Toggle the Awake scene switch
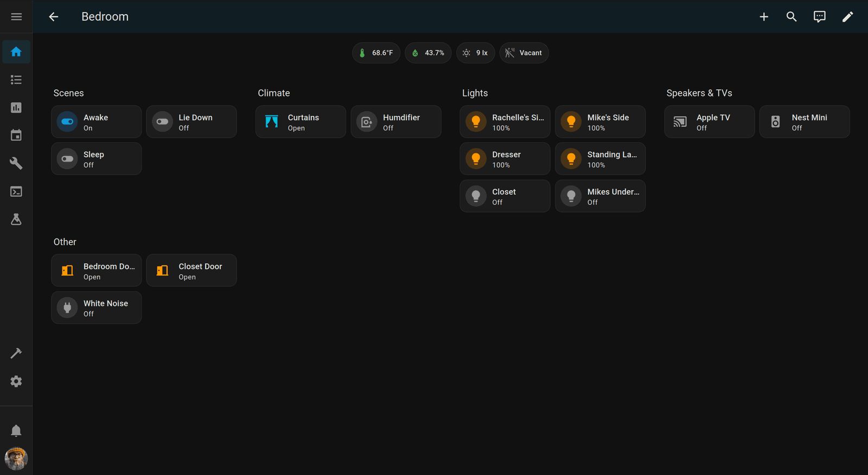This screenshot has width=868, height=475. pos(68,122)
